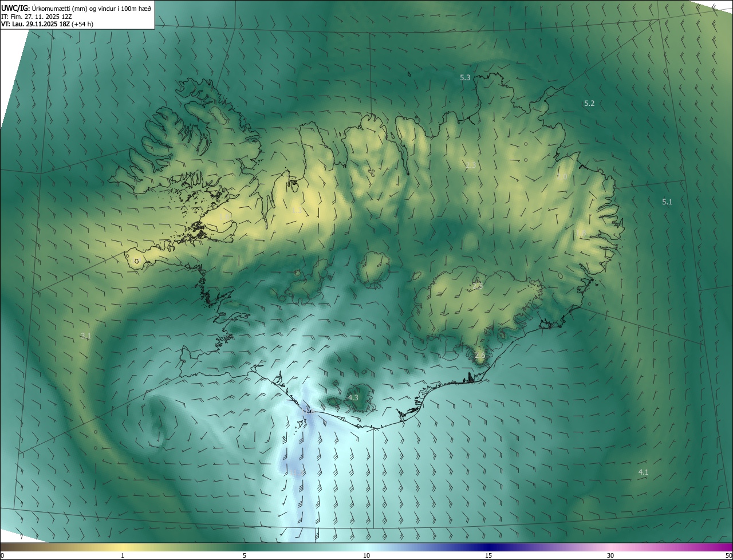Click the "5.3" value label on the map
733x560 pixels.
coord(465,77)
